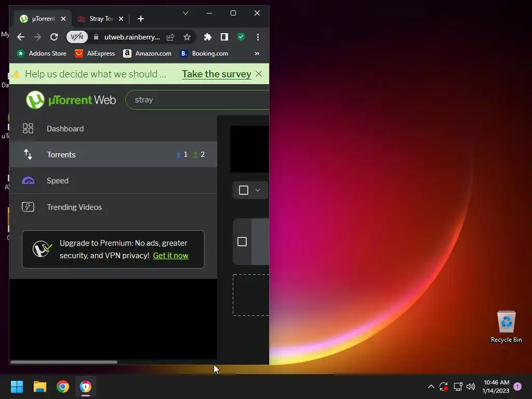Show more bookmarks with the double chevron
Image resolution: width=532 pixels, height=399 pixels.
pos(257,54)
